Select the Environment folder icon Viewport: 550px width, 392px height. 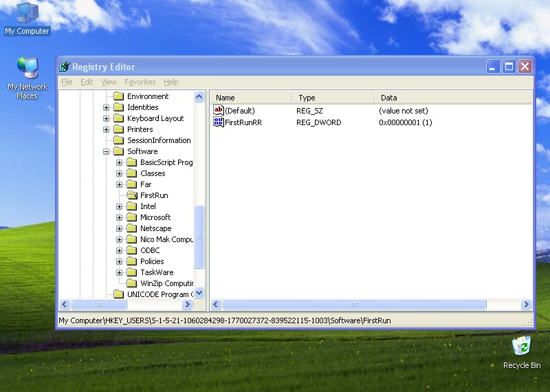[118, 96]
